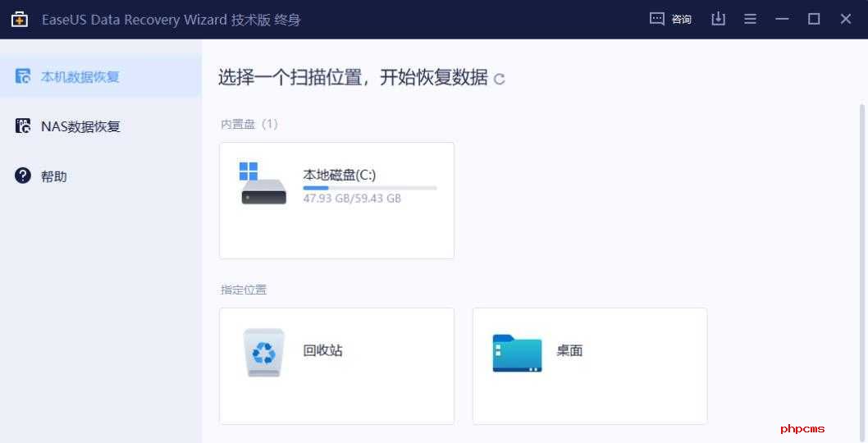Click the Windows drive icon
The height and width of the screenshot is (443, 868).
pyautogui.click(x=263, y=183)
